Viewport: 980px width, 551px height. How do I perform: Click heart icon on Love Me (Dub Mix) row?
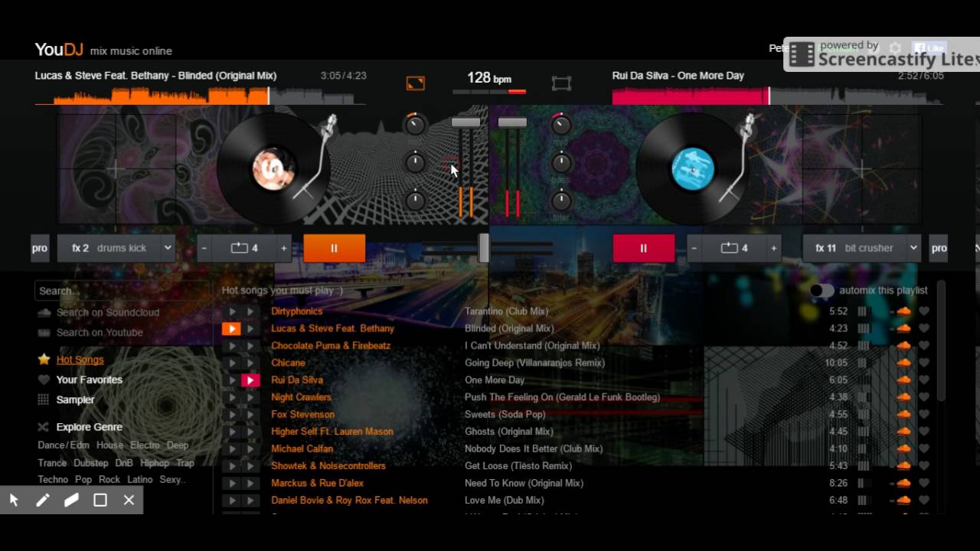coord(924,500)
